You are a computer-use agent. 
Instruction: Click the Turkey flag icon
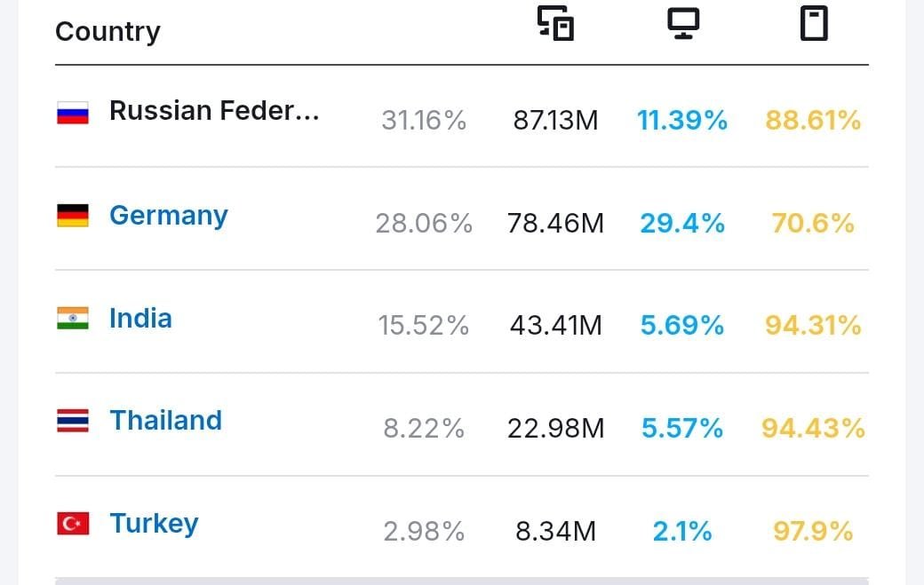click(73, 524)
